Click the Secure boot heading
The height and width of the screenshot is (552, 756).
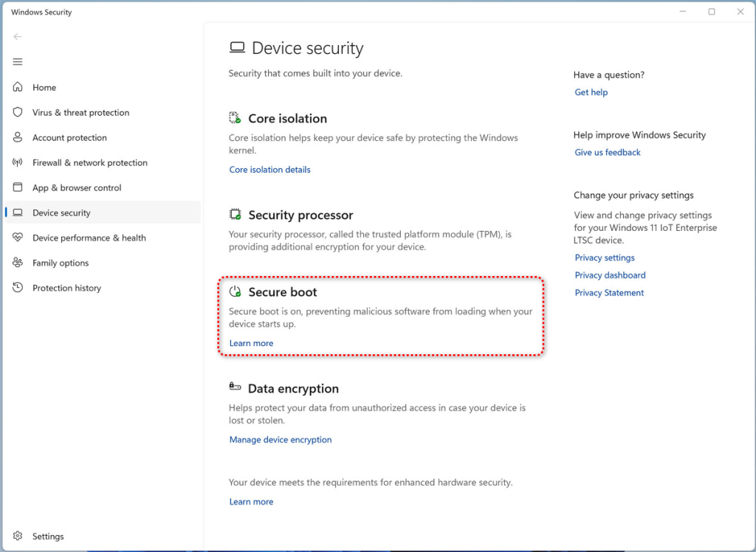(x=283, y=292)
